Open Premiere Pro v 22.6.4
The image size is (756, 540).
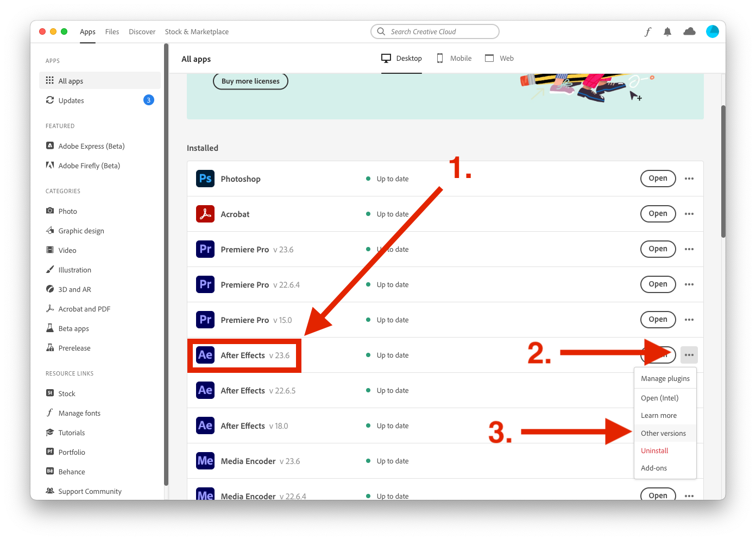658,284
